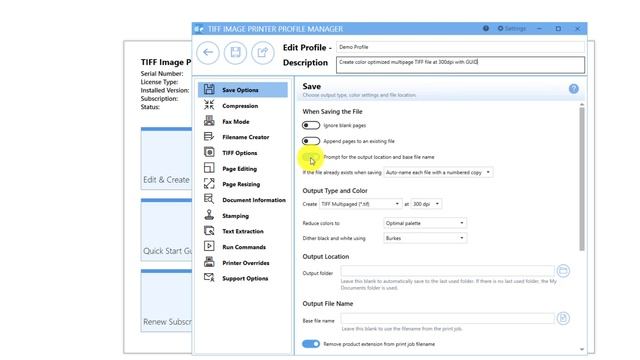Image resolution: width=640 pixels, height=360 pixels.
Task: Open the Reduce colors to dropdown
Action: tap(425, 223)
